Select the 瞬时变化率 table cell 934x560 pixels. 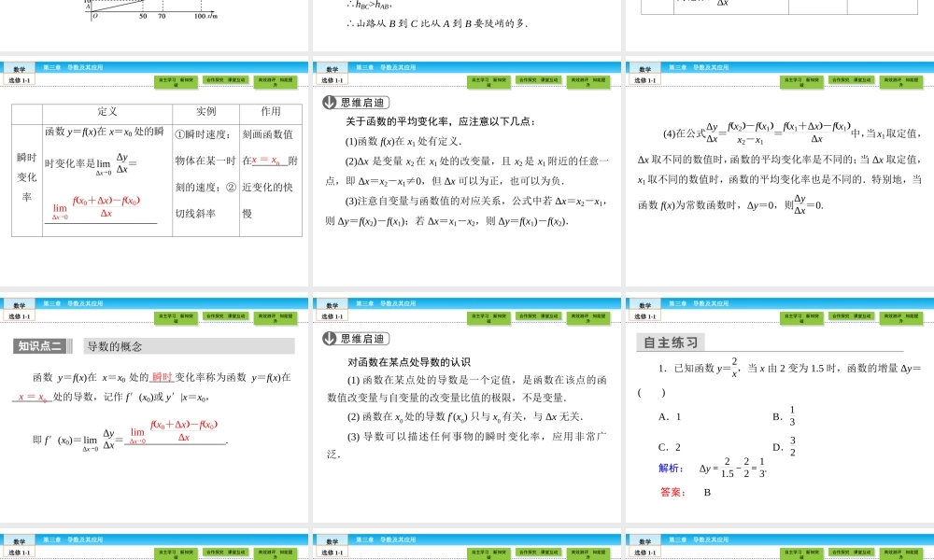point(25,177)
